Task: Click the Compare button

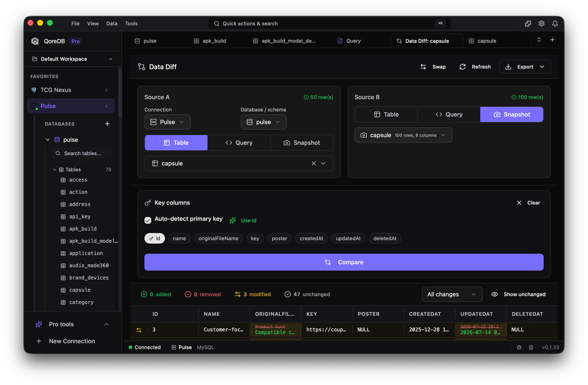Action: [x=344, y=262]
